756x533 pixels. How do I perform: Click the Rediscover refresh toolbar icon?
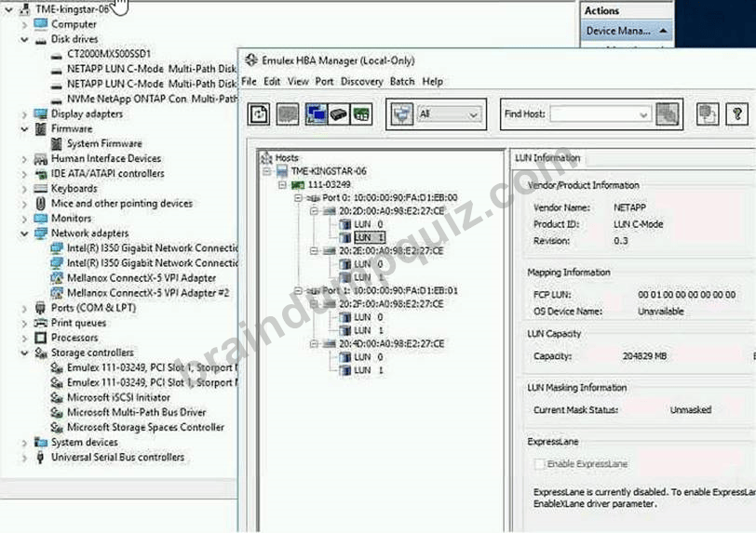pos(259,114)
